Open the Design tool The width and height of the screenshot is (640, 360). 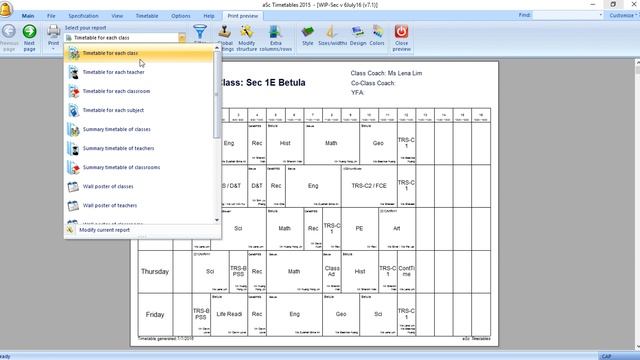358,35
